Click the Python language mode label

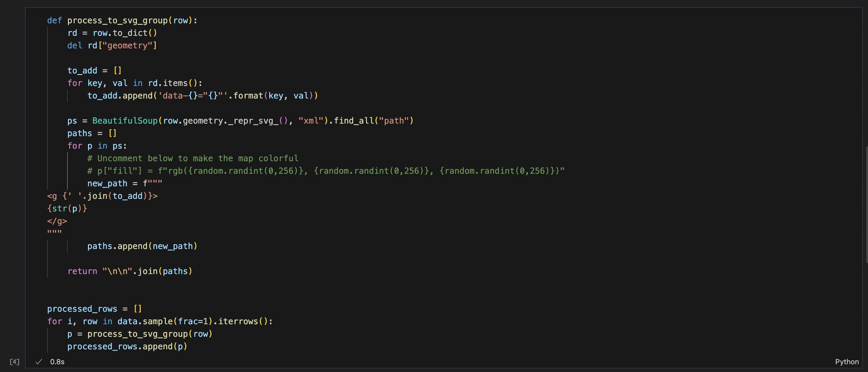point(847,362)
